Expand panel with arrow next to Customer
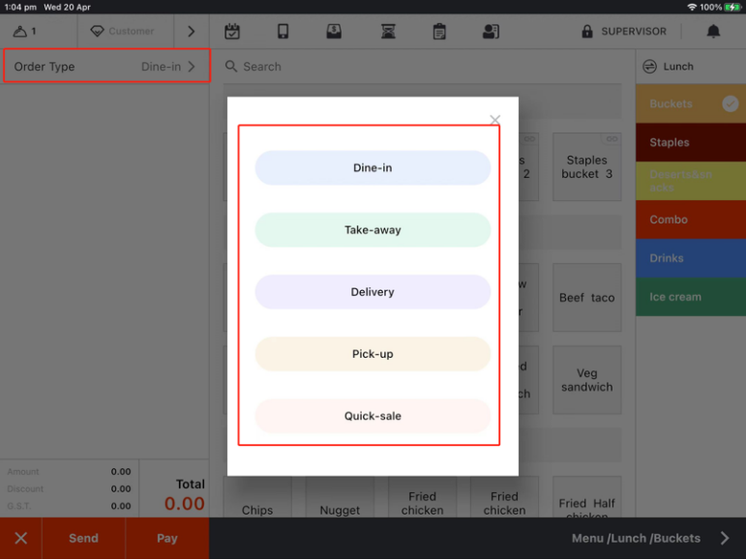The height and width of the screenshot is (560, 746). click(x=191, y=32)
